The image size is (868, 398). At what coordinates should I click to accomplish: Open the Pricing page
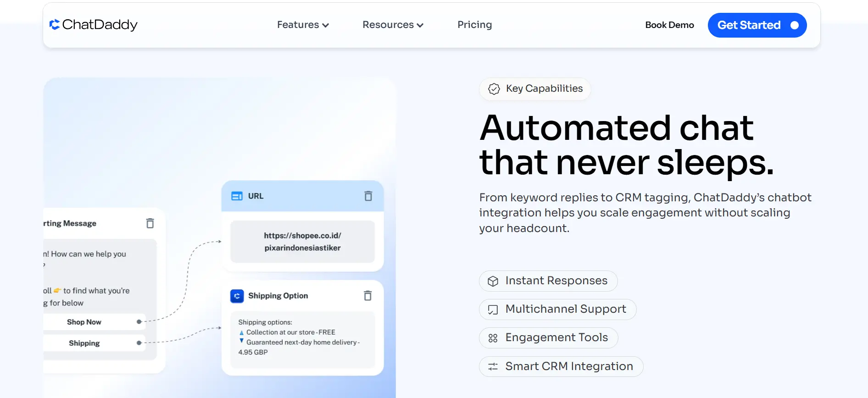click(x=474, y=25)
